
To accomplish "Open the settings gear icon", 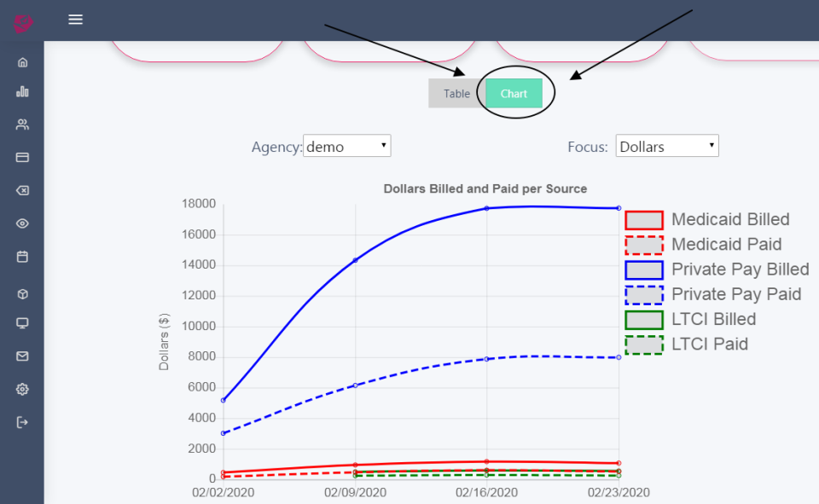I will (x=22, y=389).
